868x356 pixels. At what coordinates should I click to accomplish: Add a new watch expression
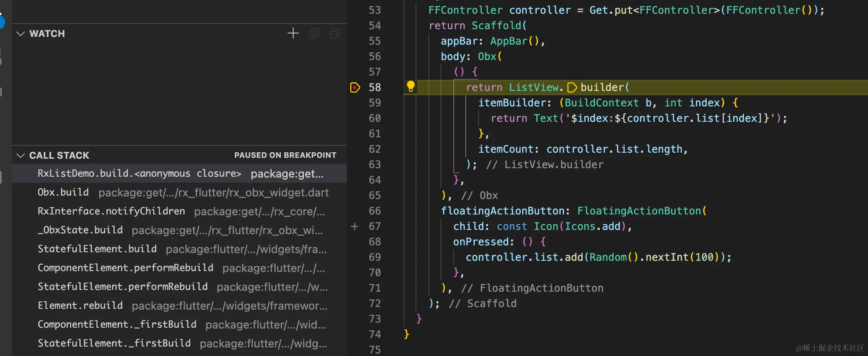point(293,33)
